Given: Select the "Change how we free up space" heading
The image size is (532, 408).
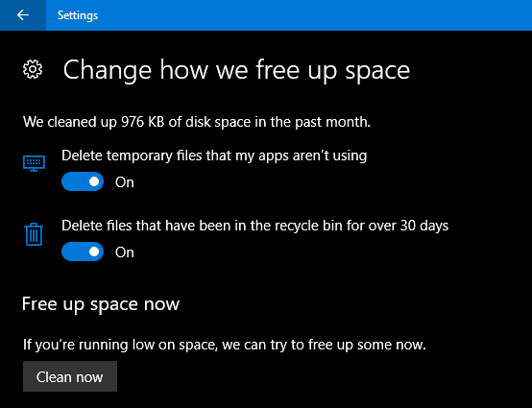Looking at the screenshot, I should click(x=236, y=70).
